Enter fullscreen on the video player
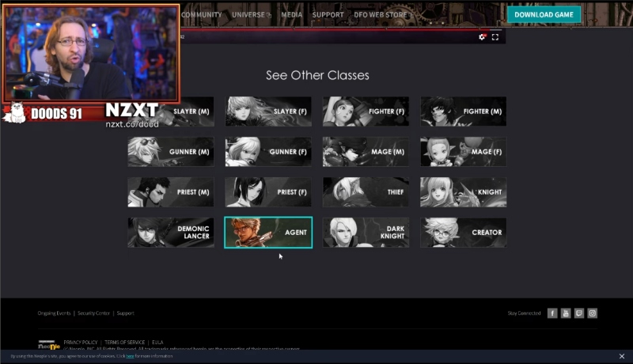 click(495, 36)
